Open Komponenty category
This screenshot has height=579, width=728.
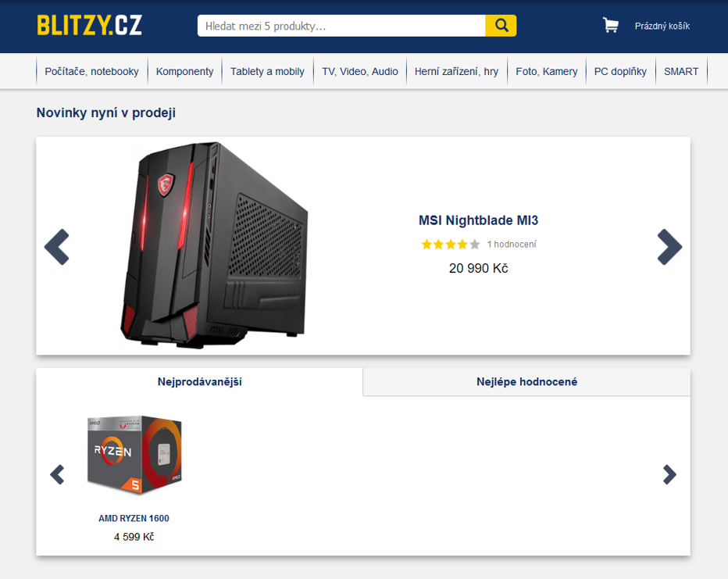(x=185, y=72)
